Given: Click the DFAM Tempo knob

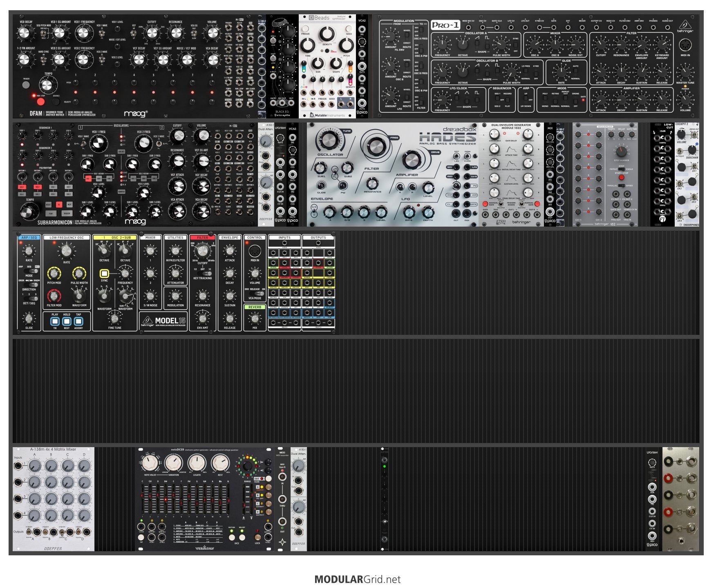Looking at the screenshot, I should point(48,85).
